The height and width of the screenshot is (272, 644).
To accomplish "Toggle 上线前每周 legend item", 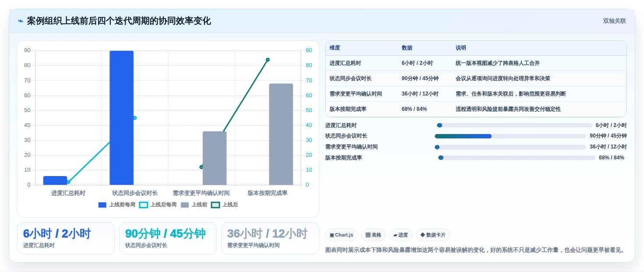I will [x=117, y=205].
